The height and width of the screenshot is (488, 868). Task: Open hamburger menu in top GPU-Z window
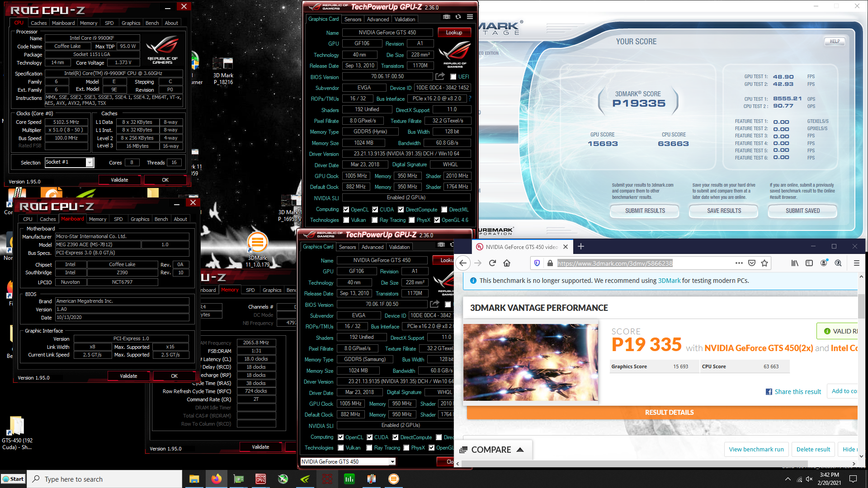[470, 17]
